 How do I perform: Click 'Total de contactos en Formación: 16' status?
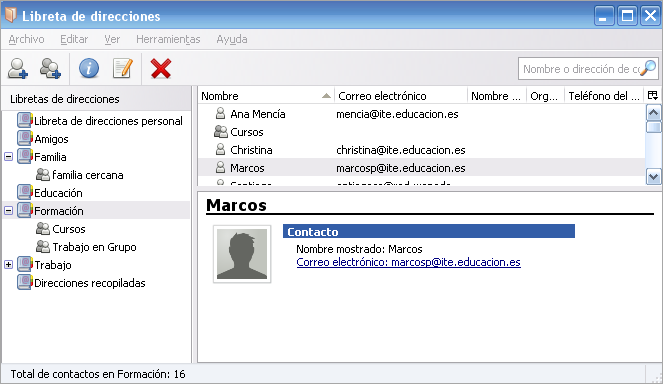coord(98,374)
